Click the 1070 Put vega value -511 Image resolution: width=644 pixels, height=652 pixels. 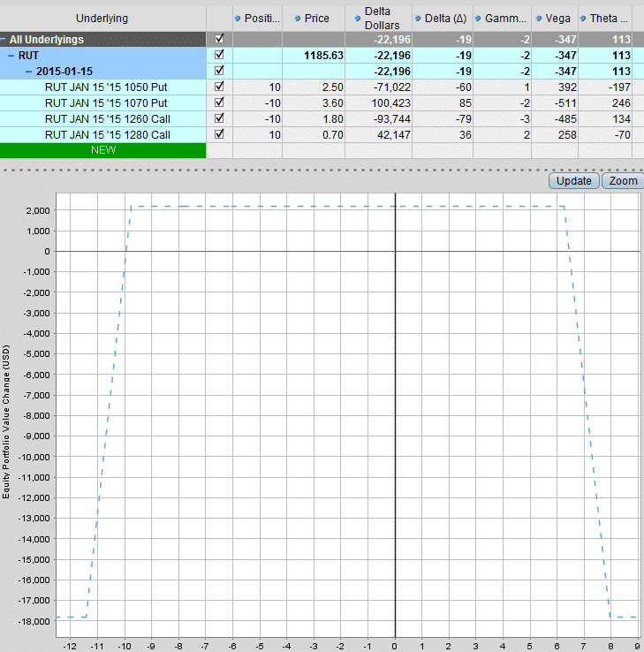tap(565, 103)
